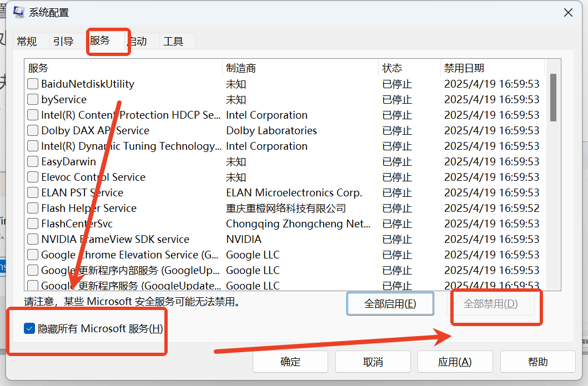The image size is (588, 386).
Task: Click the services list vertical scrollbar thumb
Action: 553,98
